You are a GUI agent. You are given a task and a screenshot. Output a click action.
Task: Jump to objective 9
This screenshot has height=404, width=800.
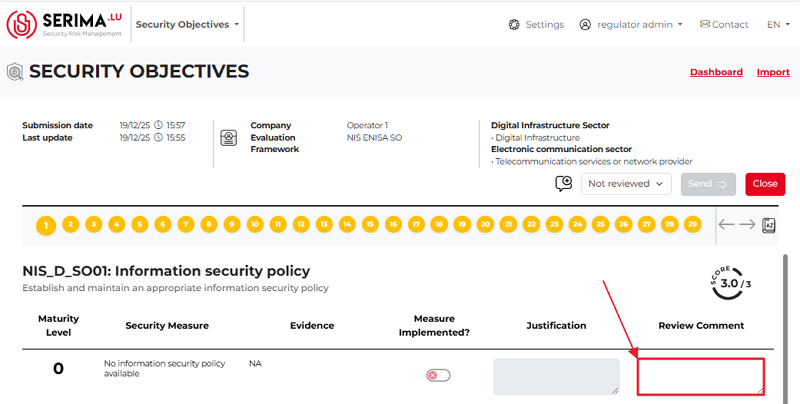[232, 224]
